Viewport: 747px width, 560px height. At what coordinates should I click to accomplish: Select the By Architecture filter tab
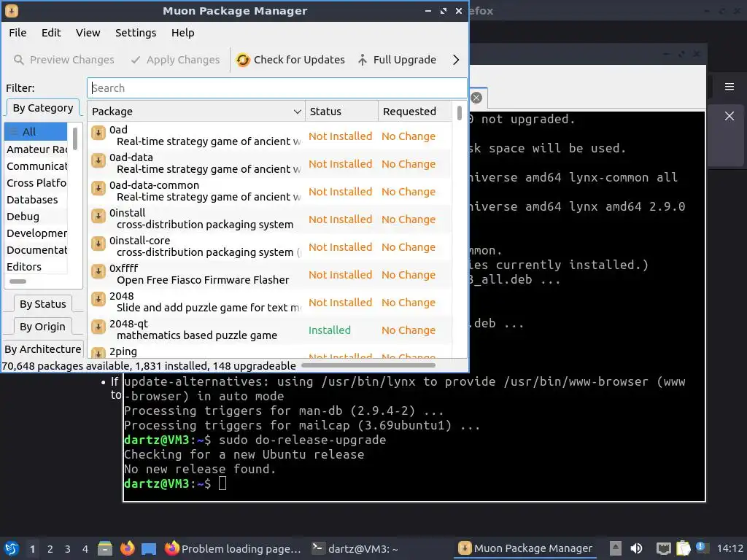[x=43, y=349]
